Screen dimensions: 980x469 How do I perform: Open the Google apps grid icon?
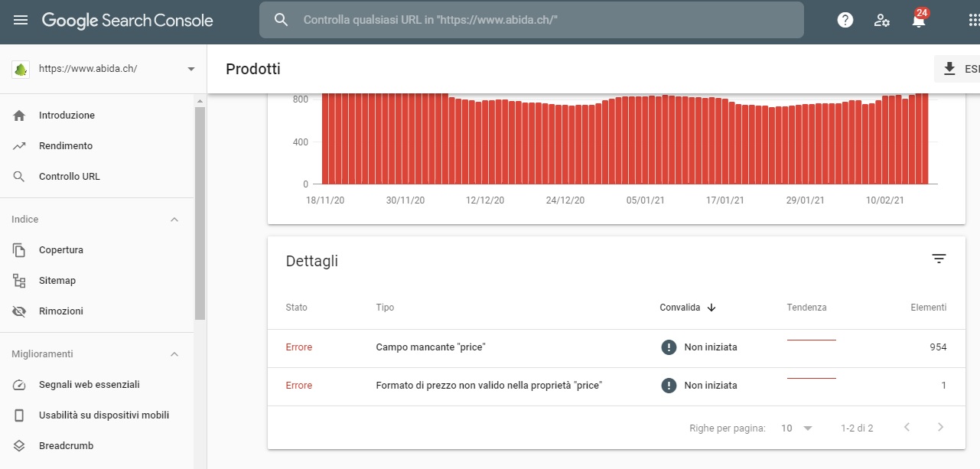click(x=974, y=21)
